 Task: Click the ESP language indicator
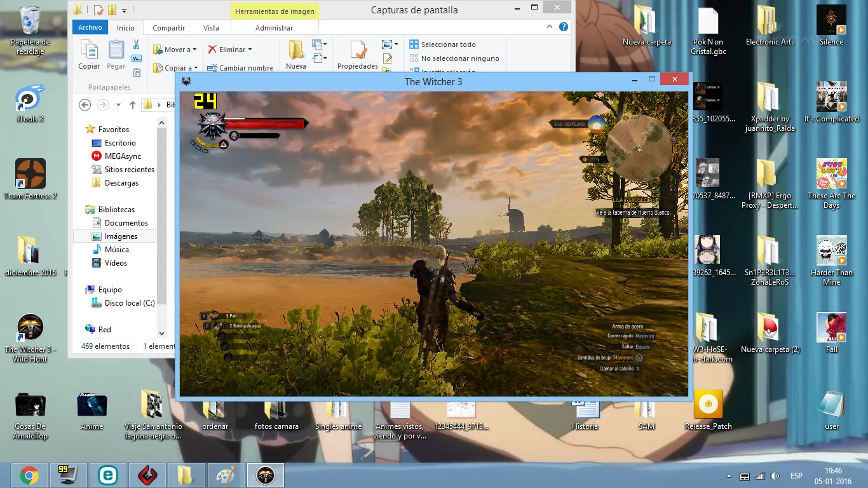796,476
